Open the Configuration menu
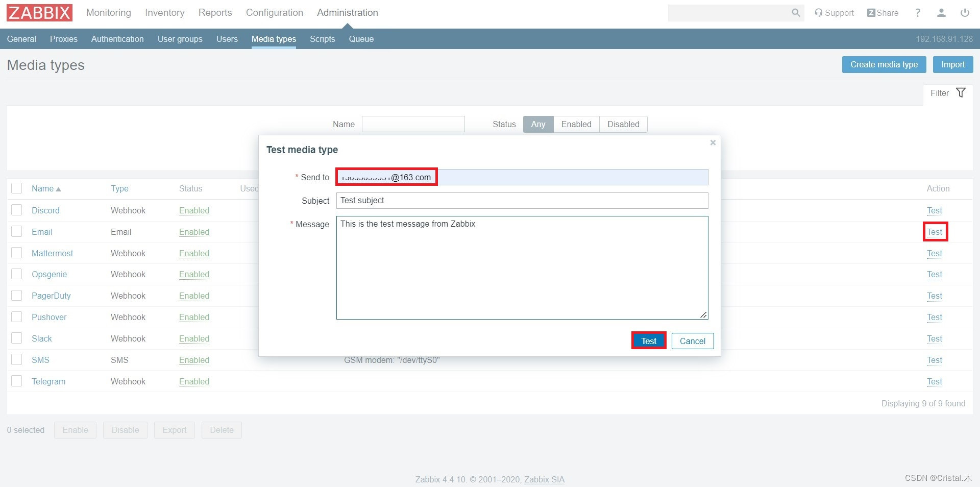Viewport: 980px width, 487px height. pos(274,13)
